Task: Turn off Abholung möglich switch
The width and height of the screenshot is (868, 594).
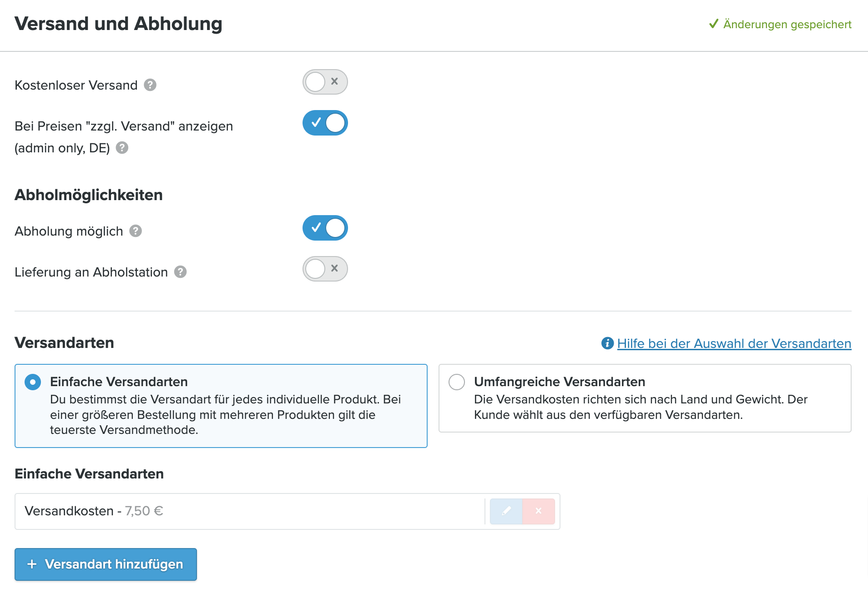Action: coord(325,228)
